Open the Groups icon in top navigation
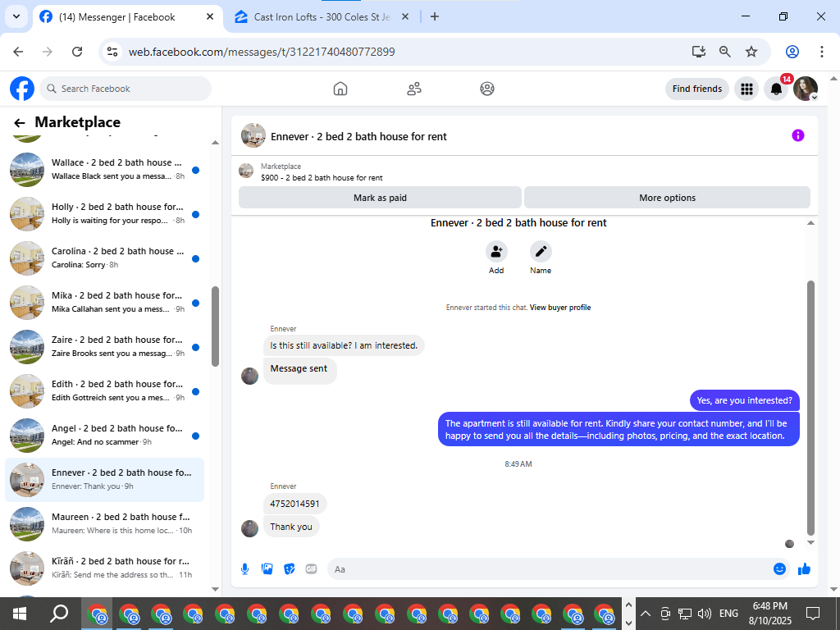This screenshot has height=630, width=840. click(x=487, y=89)
